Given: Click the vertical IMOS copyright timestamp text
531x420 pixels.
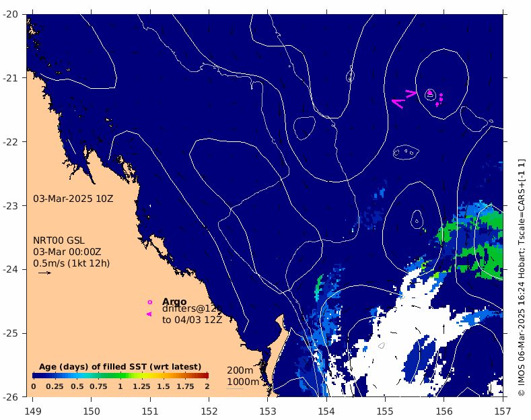Looking at the screenshot, I should [x=522, y=277].
